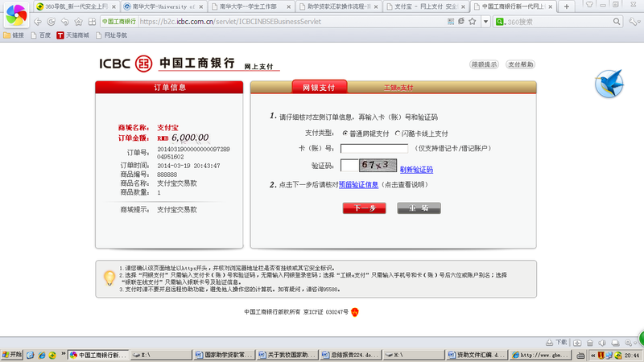Open the grid home page icon
The height and width of the screenshot is (362, 644).
(92, 22)
